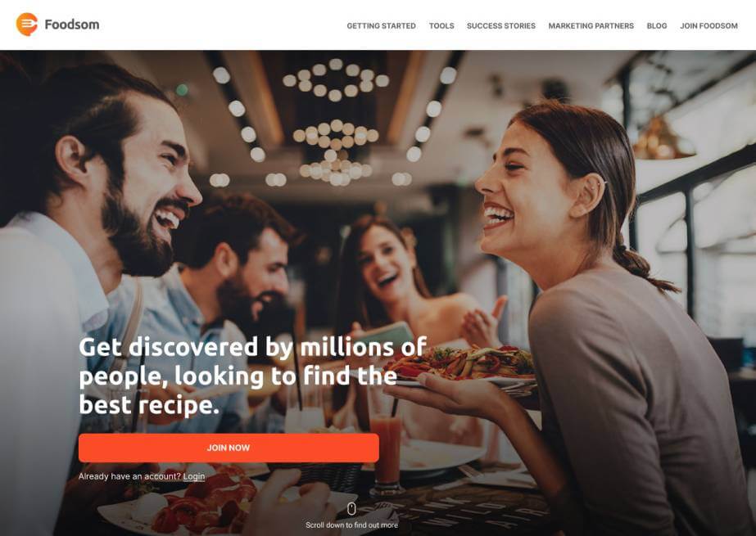Click the laughing bearded man's face on left

coord(149,188)
